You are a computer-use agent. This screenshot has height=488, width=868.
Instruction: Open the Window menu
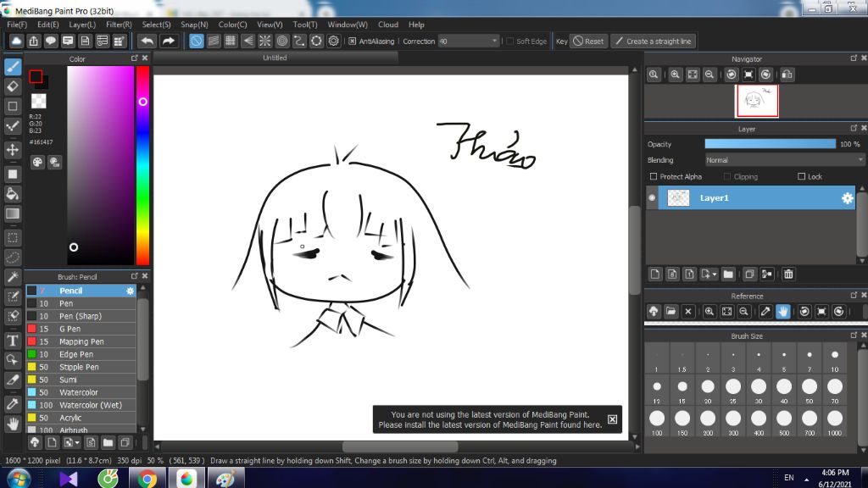[x=347, y=25]
